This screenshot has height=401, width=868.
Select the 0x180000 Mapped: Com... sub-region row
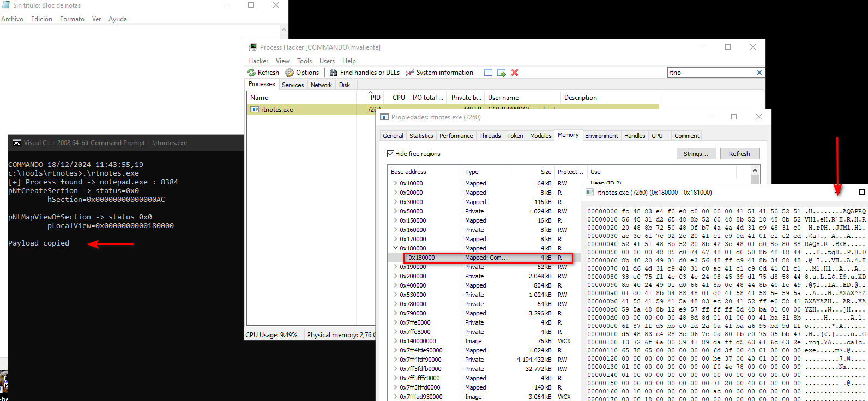coord(488,258)
